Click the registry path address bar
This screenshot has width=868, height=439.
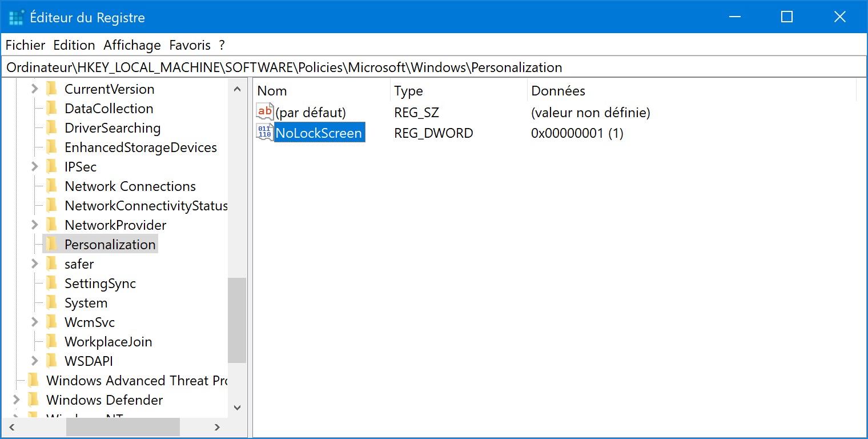click(x=433, y=67)
